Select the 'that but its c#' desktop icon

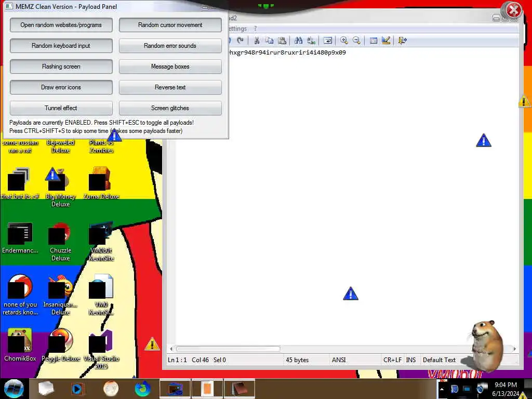click(x=20, y=182)
